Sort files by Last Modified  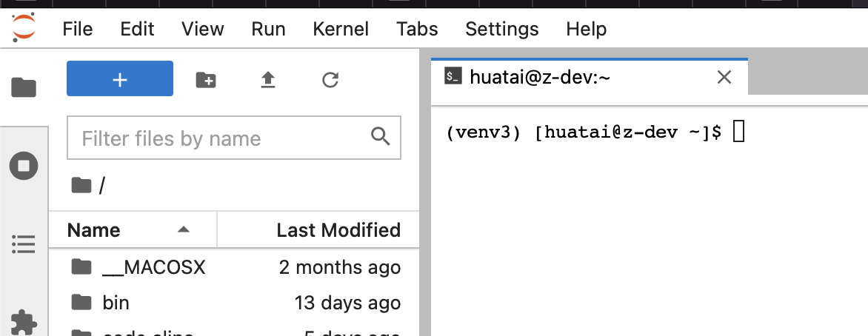(338, 230)
